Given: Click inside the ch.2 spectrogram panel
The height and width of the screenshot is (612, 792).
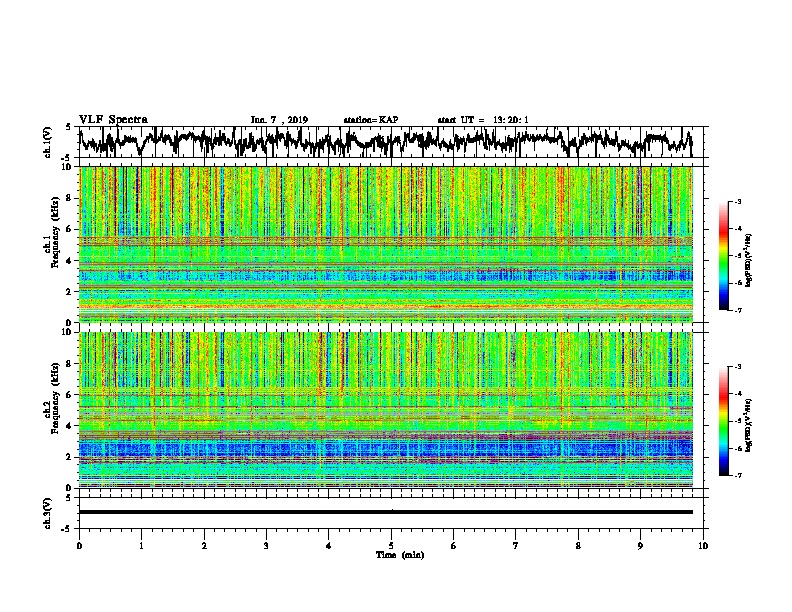Looking at the screenshot, I should [x=386, y=410].
